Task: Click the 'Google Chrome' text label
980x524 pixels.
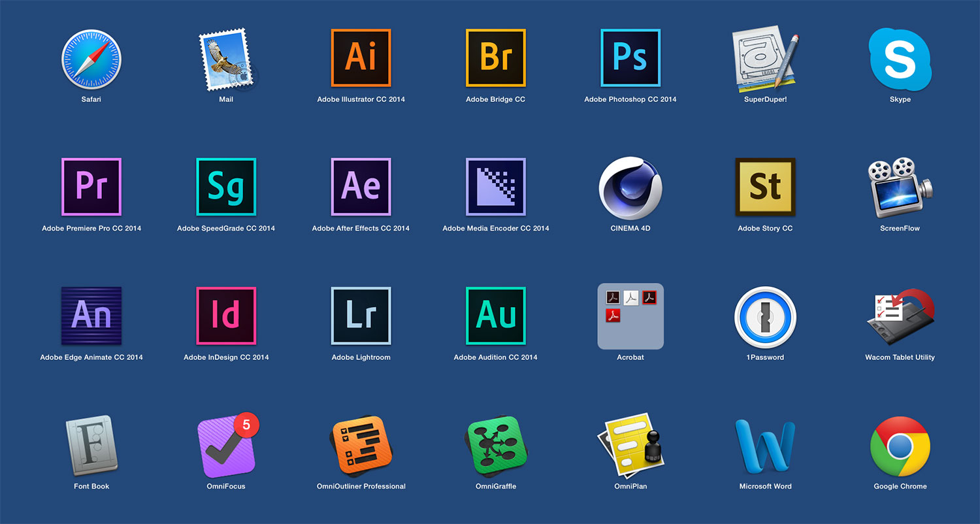Action: 900,486
